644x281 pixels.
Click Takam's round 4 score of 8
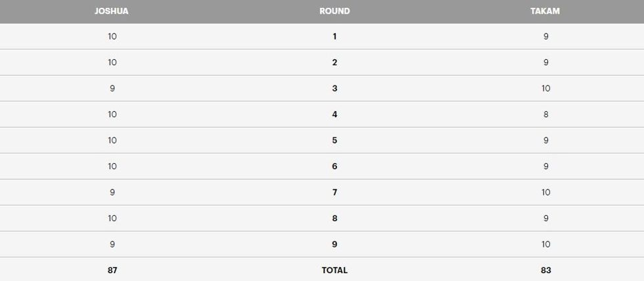[x=545, y=115]
